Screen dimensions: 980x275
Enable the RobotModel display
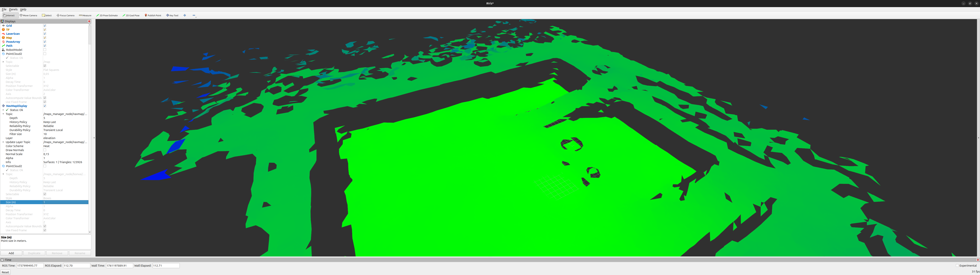point(45,50)
